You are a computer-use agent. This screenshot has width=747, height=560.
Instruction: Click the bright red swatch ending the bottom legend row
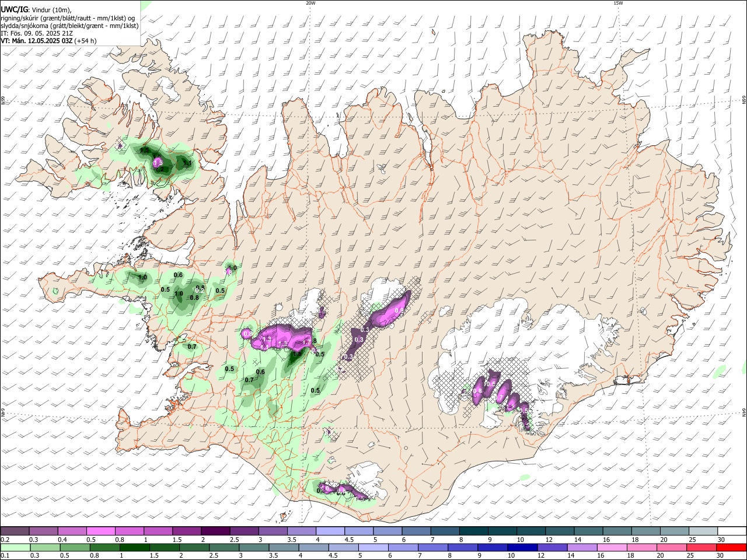point(731,547)
